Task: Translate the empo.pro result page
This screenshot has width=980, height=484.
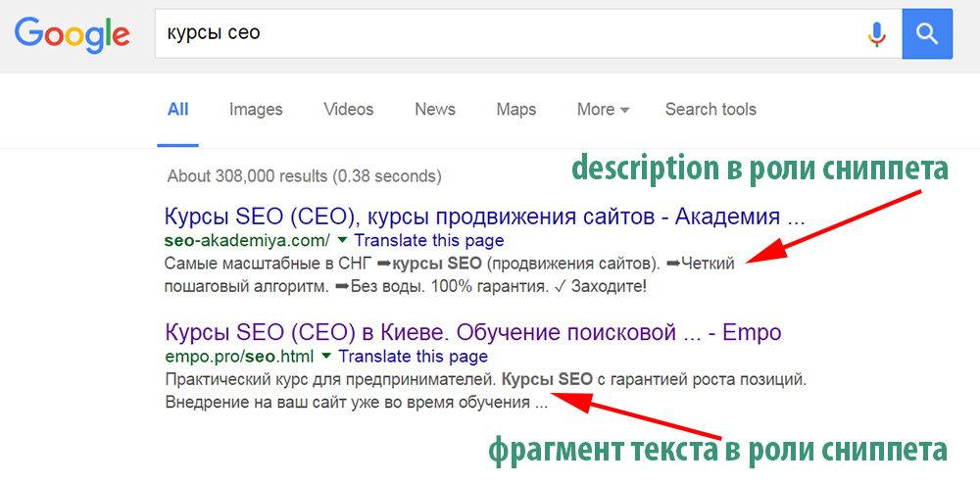Action: pyautogui.click(x=414, y=356)
